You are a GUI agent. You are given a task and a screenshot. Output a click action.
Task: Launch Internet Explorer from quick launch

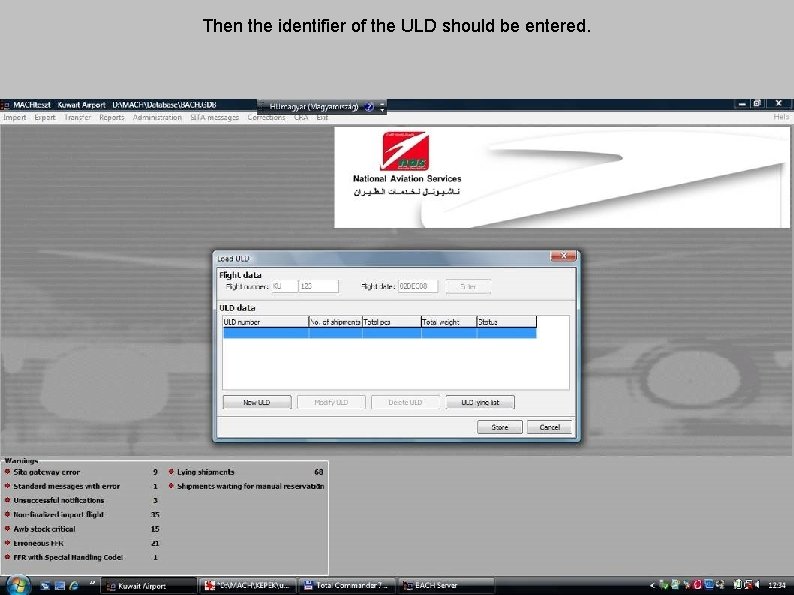(x=74, y=585)
